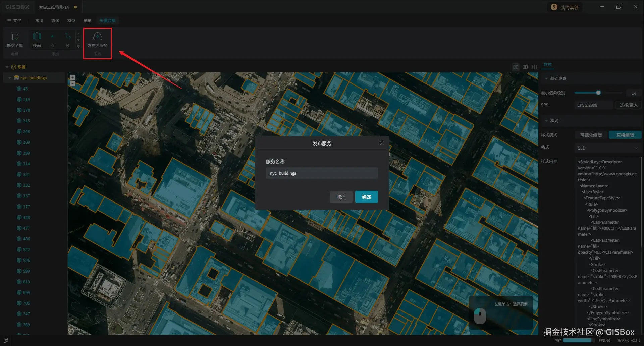Collapse the 基础设置 section

546,78
